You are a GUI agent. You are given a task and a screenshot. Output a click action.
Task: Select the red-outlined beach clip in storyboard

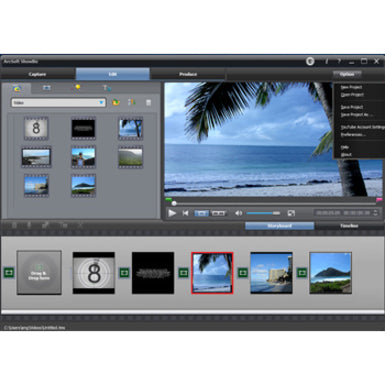pos(212,273)
